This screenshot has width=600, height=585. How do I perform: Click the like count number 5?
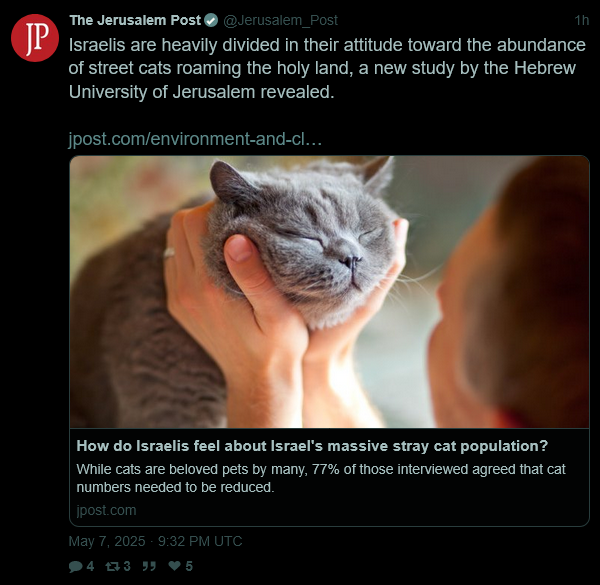click(189, 566)
